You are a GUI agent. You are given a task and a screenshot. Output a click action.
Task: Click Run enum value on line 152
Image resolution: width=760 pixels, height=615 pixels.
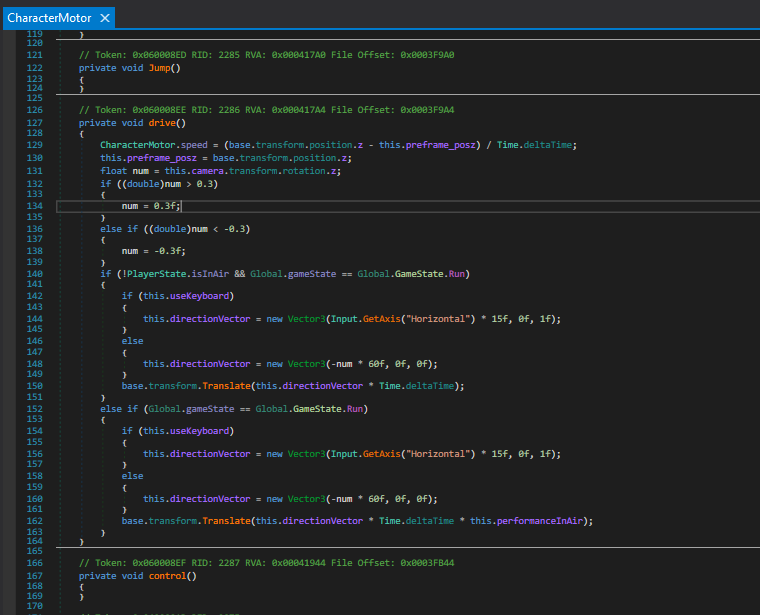tap(354, 409)
